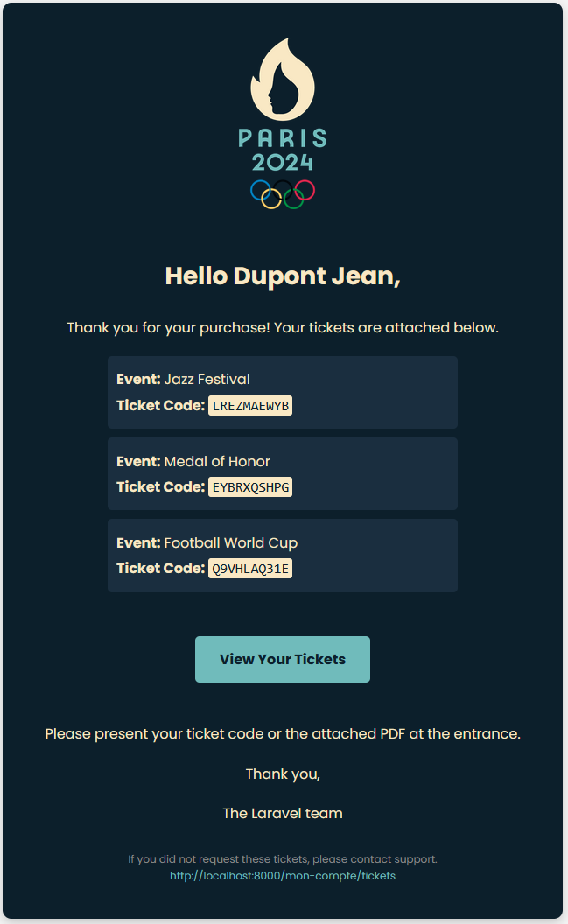Screen dimensions: 568x924
Task: Click the present your ticket code notice
Action: click(283, 733)
